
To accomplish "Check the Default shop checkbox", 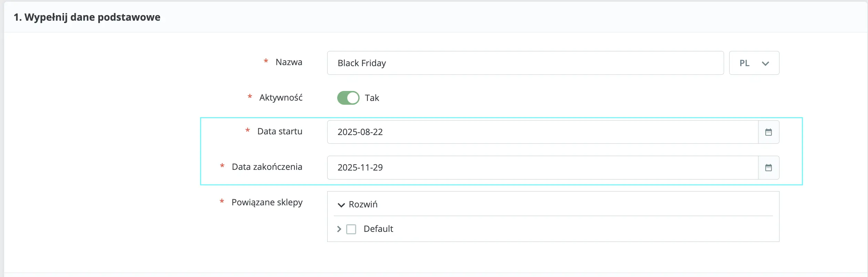I will pos(351,229).
